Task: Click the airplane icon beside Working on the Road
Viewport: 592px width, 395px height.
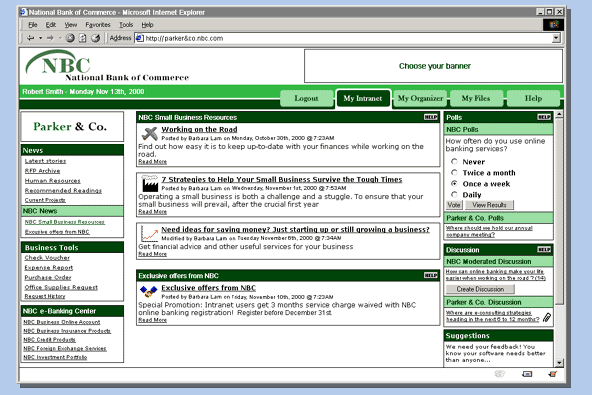Action: point(150,133)
